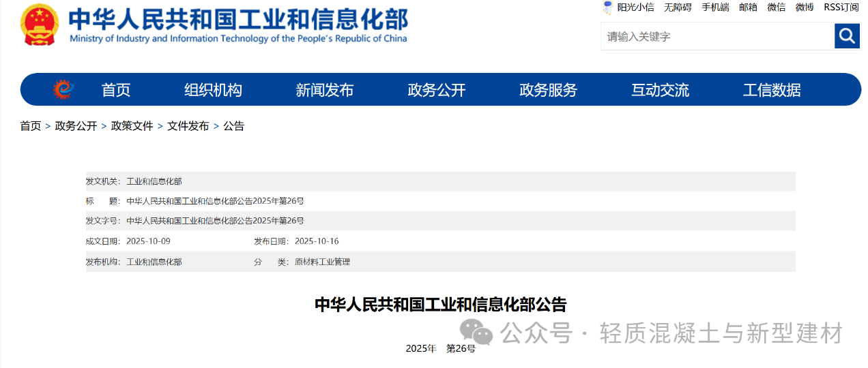Click the 无障碍 accessibility link
Screen dimensions: 868x368
(x=678, y=7)
